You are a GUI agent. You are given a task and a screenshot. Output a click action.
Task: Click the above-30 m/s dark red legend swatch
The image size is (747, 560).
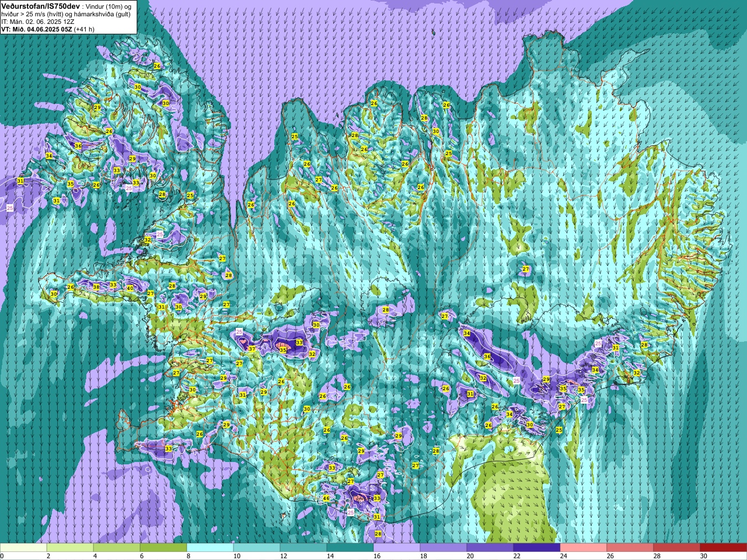click(724, 548)
